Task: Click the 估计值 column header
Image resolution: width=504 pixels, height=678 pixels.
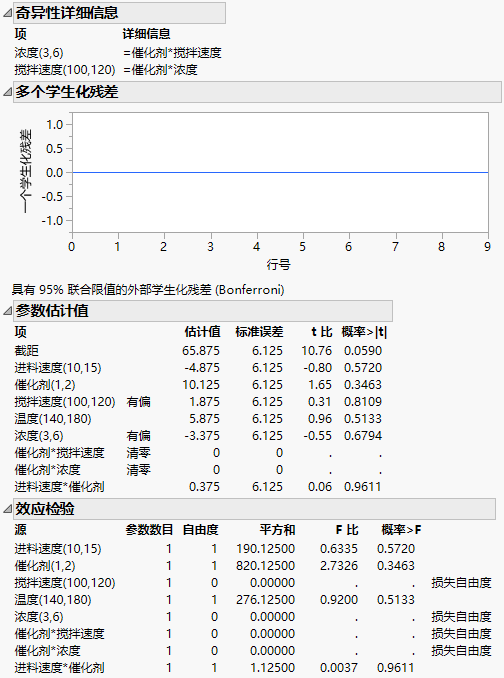Action: coord(202,332)
